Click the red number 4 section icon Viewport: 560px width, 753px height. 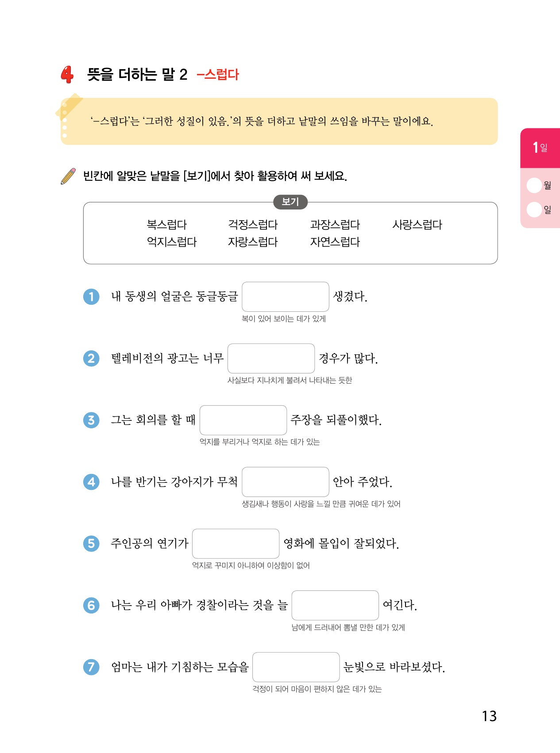(x=67, y=74)
